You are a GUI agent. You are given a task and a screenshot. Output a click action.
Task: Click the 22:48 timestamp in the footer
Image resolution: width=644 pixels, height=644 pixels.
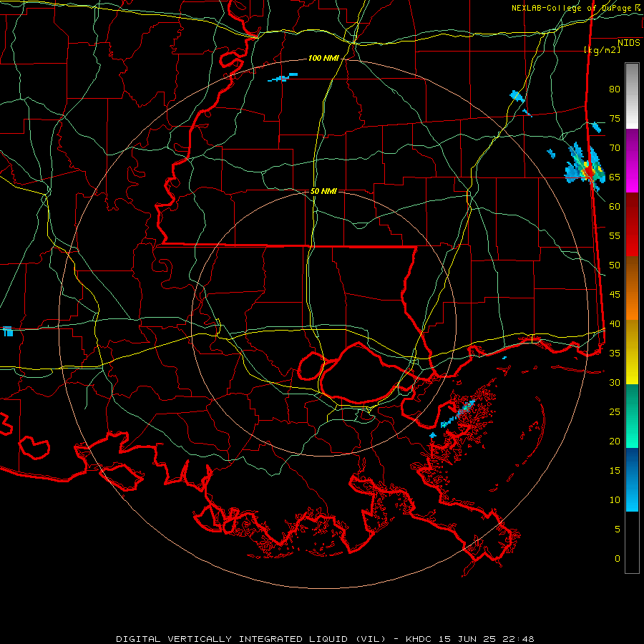(519, 639)
